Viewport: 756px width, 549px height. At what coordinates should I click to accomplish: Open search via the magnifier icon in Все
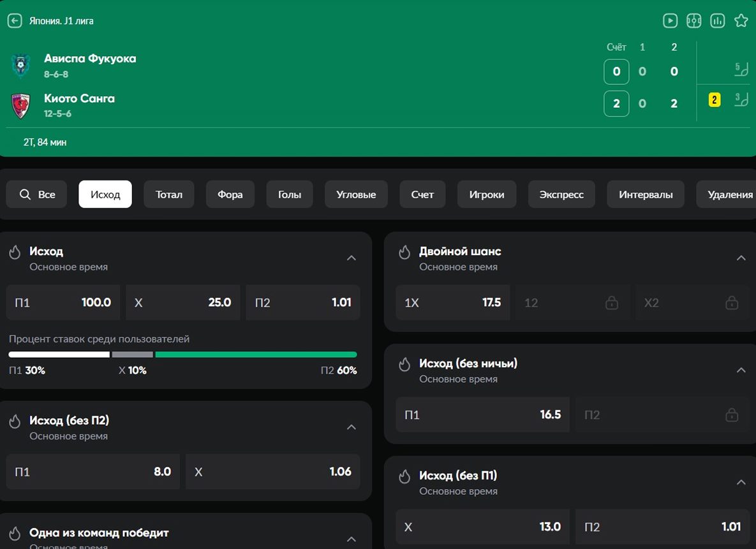tap(26, 194)
